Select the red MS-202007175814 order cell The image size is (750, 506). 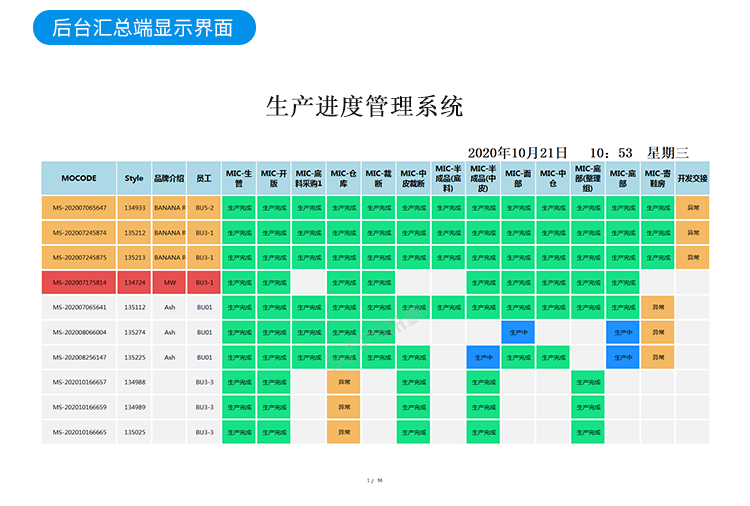tap(79, 283)
